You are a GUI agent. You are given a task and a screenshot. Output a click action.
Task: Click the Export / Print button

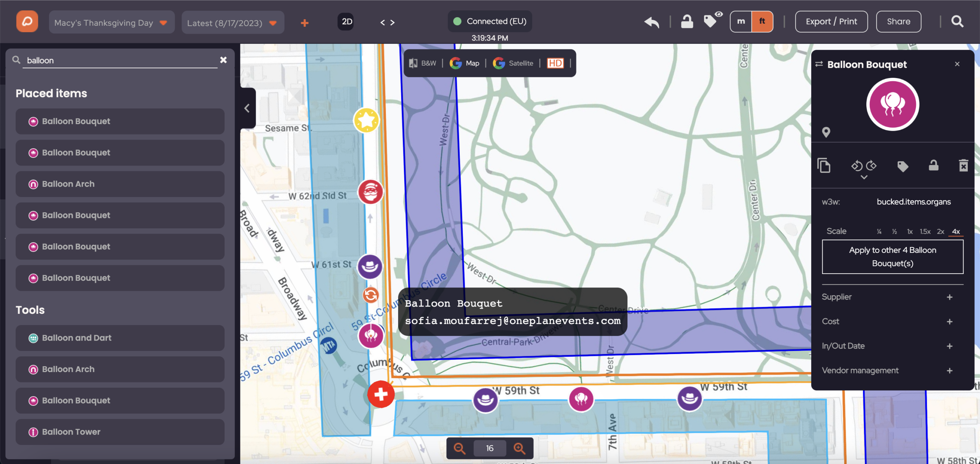(831, 21)
